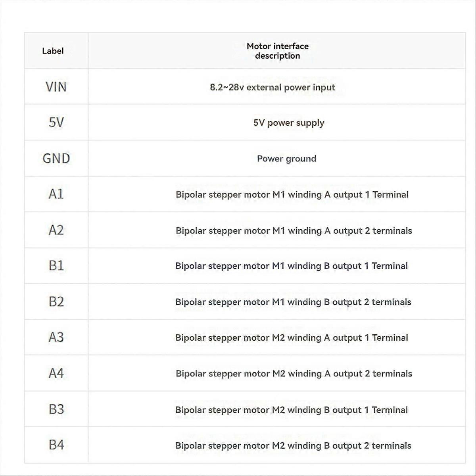The width and height of the screenshot is (476, 476).
Task: Select the A3 label cell
Action: (56, 337)
